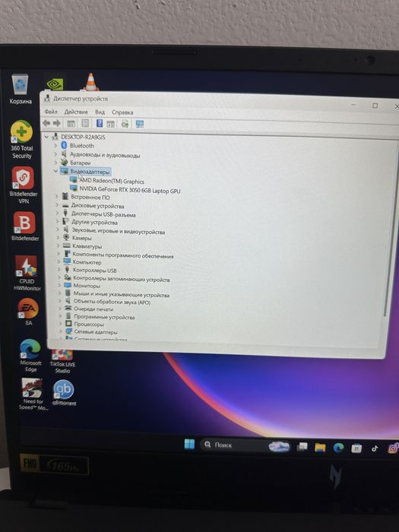Open the Корзина recycle bin desktop icon
Image resolution: width=399 pixels, height=532 pixels.
[20, 90]
